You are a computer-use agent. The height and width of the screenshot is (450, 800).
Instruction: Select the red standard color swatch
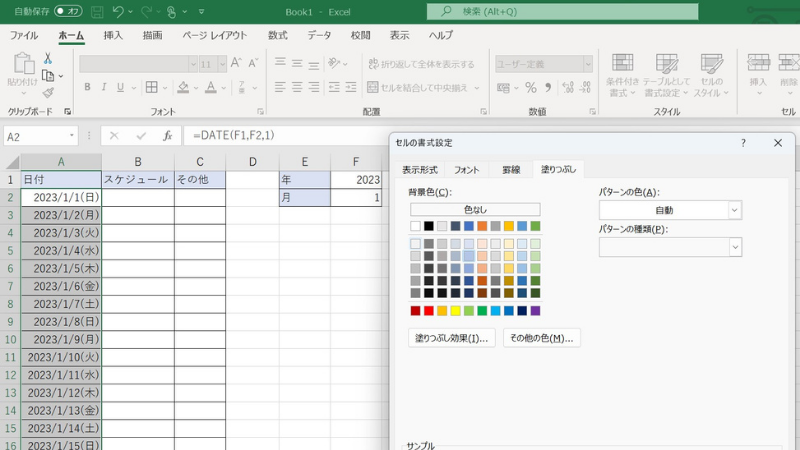pos(429,311)
